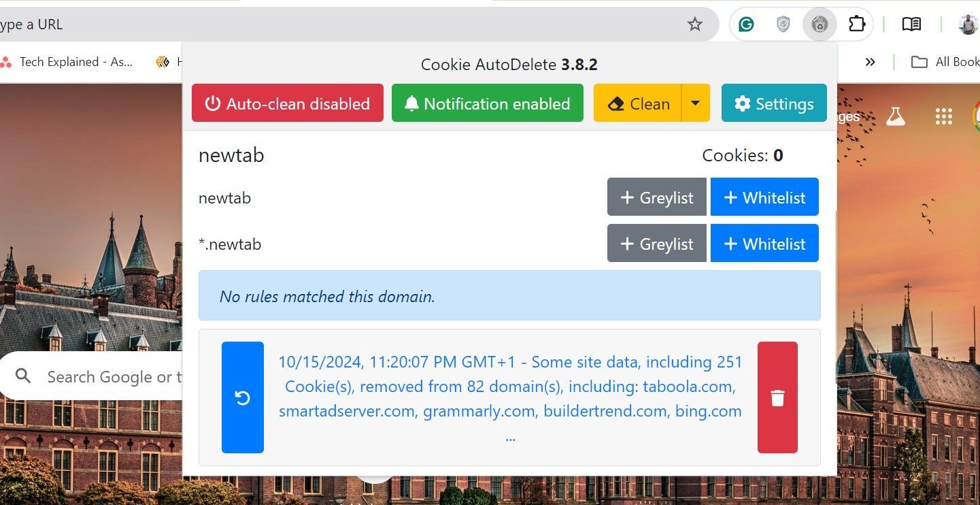Image resolution: width=980 pixels, height=505 pixels.
Task: Open the Labs flask icon
Action: [x=896, y=116]
